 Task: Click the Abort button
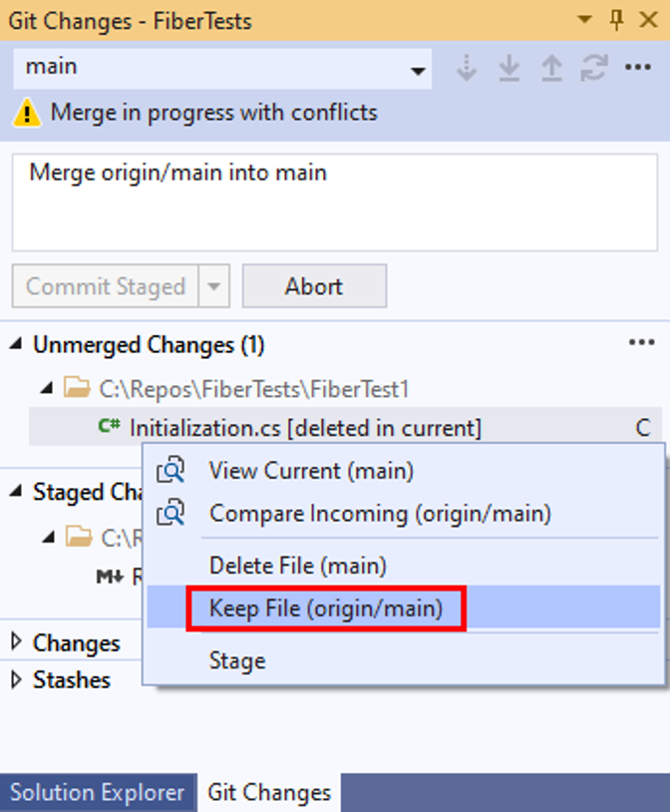(314, 286)
